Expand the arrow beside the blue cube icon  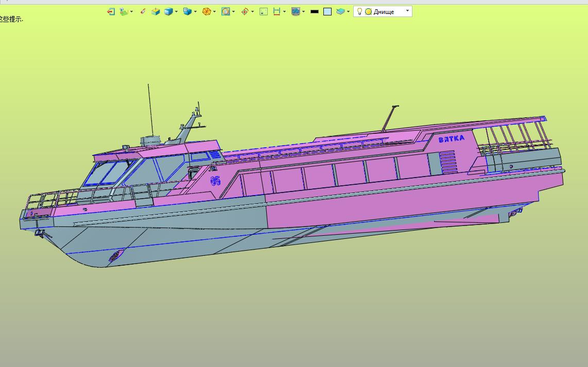tap(177, 11)
